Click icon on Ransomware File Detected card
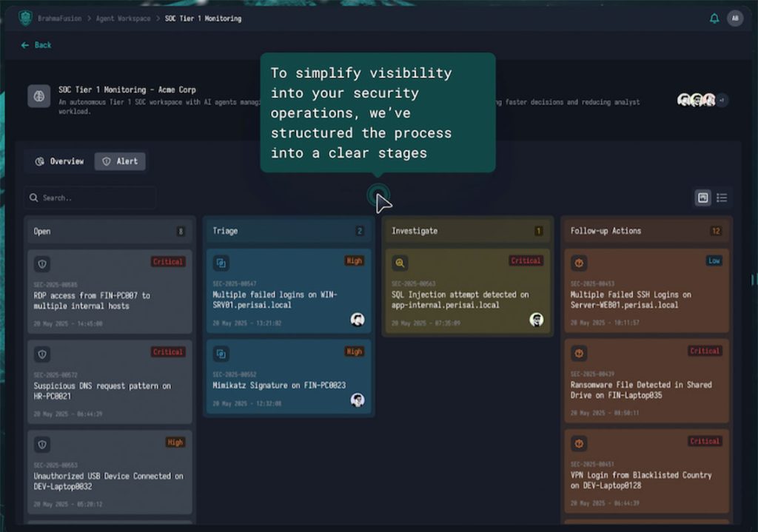Screen dimensions: 758x532 [579, 353]
